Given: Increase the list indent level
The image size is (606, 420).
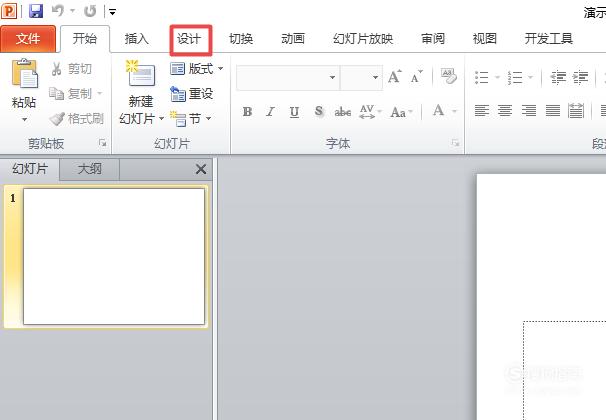Looking at the screenshot, I should 580,78.
